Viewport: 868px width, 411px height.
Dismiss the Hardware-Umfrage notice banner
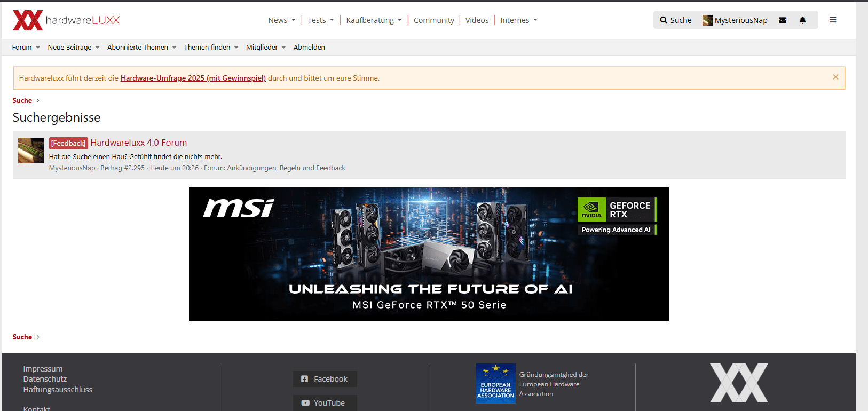click(835, 77)
